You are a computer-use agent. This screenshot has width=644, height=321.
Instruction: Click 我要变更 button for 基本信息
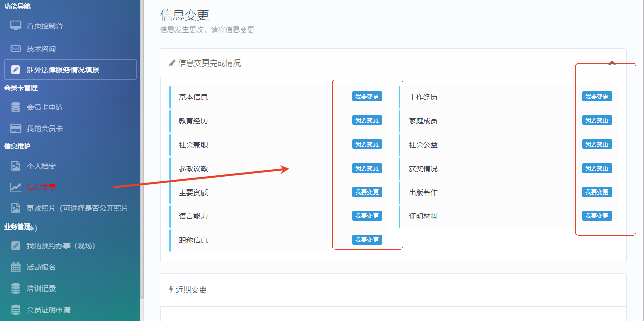click(x=367, y=97)
